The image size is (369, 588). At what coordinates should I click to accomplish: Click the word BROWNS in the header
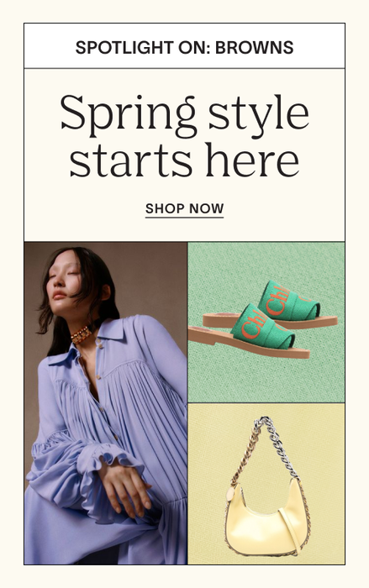(x=255, y=47)
